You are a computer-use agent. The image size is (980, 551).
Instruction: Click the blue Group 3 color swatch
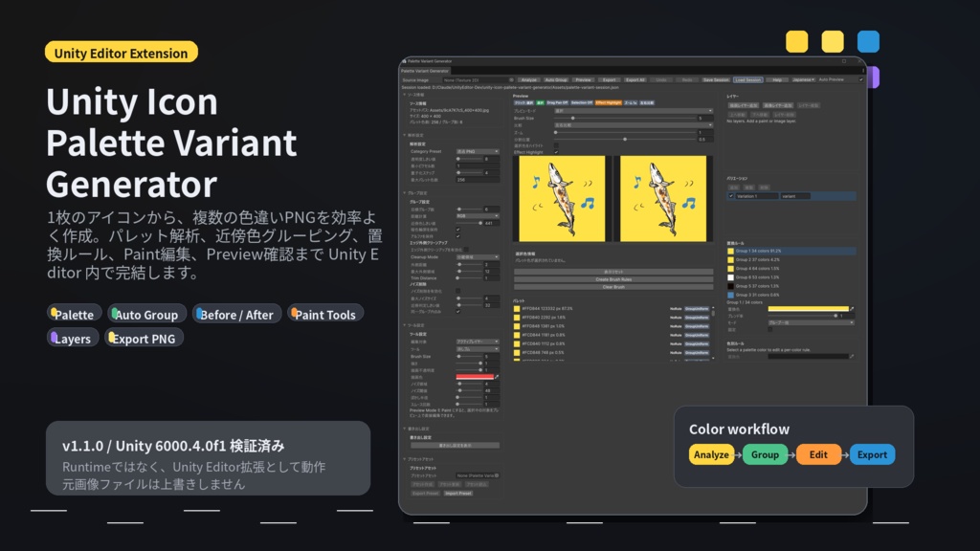coord(730,295)
